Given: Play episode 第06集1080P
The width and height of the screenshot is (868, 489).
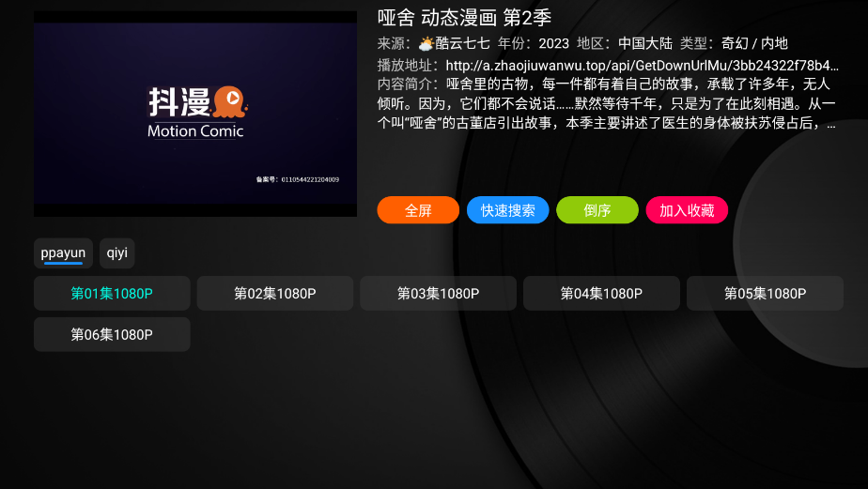Looking at the screenshot, I should point(112,334).
